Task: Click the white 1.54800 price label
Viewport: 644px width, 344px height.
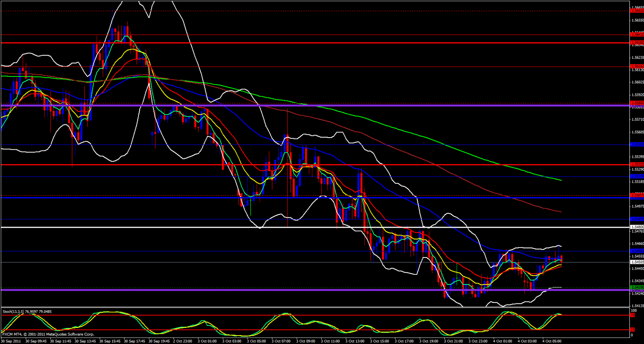Action: 637,227
